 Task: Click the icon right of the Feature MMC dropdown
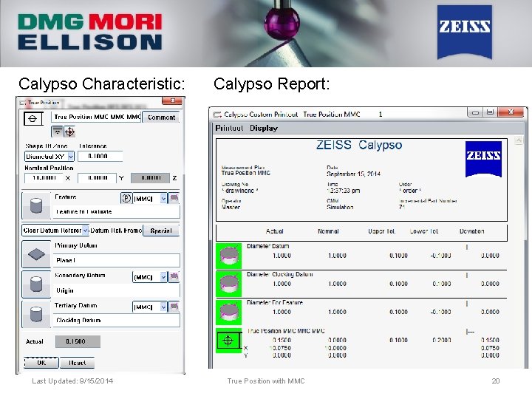point(174,198)
